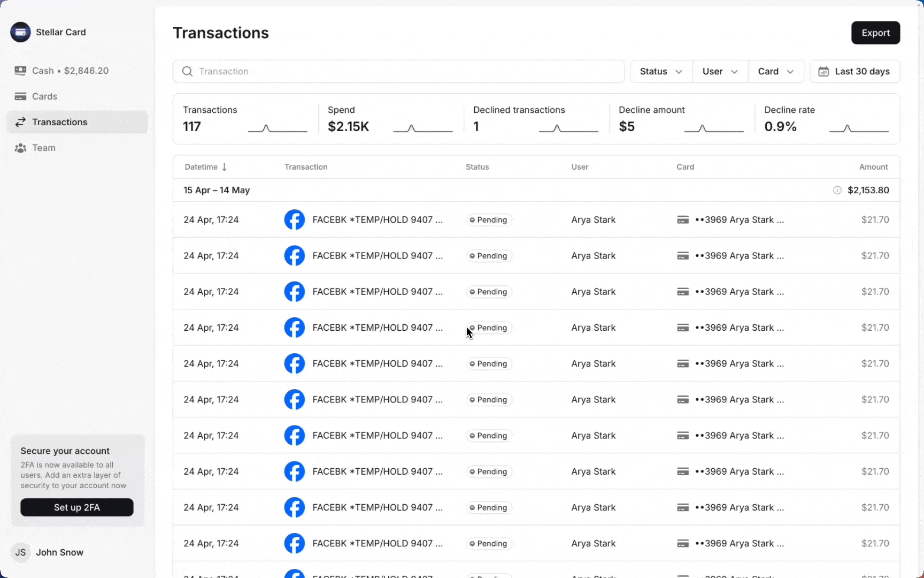Click the Transactions count sparkline chart

pos(278,128)
